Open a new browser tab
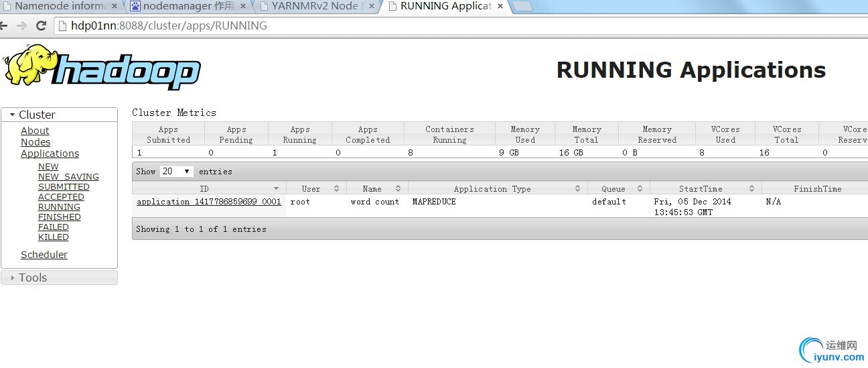Image resolution: width=868 pixels, height=368 pixels. pyautogui.click(x=522, y=7)
